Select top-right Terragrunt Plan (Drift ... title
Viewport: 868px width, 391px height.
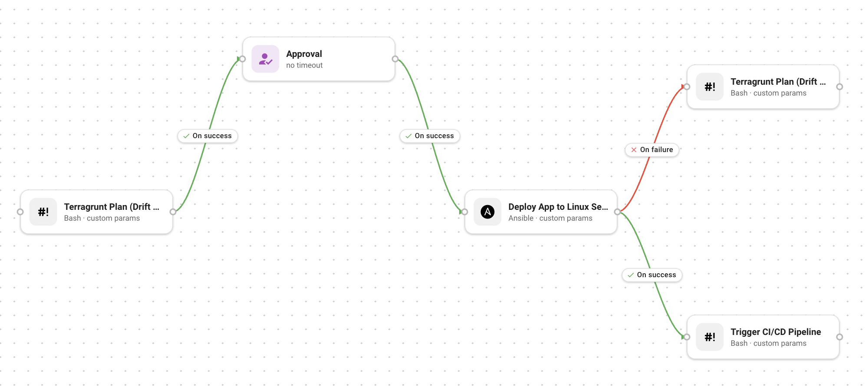[778, 82]
